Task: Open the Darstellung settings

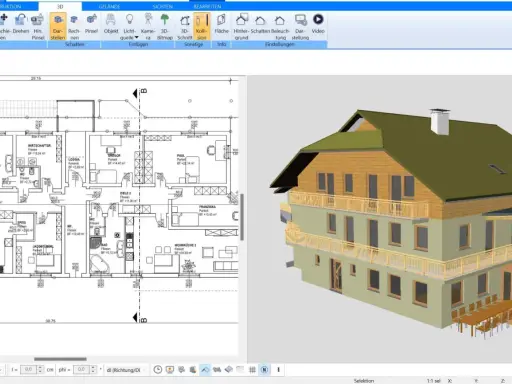Action: [300, 26]
